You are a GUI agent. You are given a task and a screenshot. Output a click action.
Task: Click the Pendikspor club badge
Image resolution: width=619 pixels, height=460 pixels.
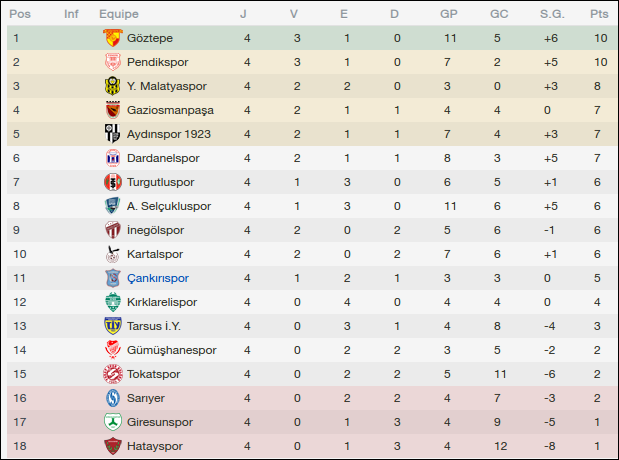tap(112, 62)
